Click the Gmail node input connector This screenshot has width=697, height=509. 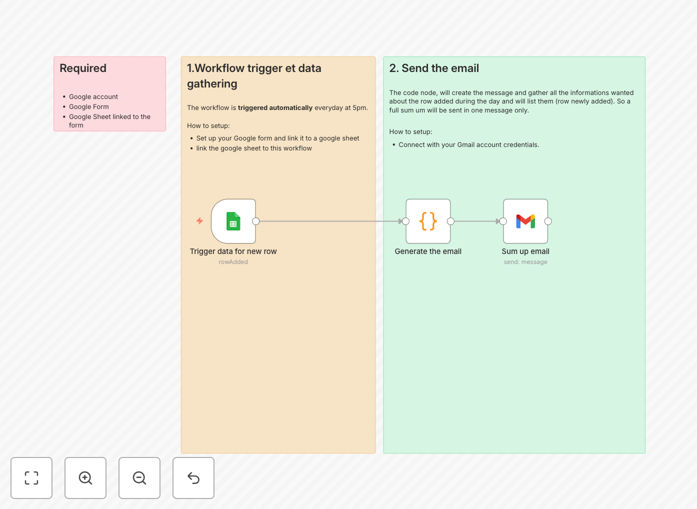pyautogui.click(x=503, y=221)
